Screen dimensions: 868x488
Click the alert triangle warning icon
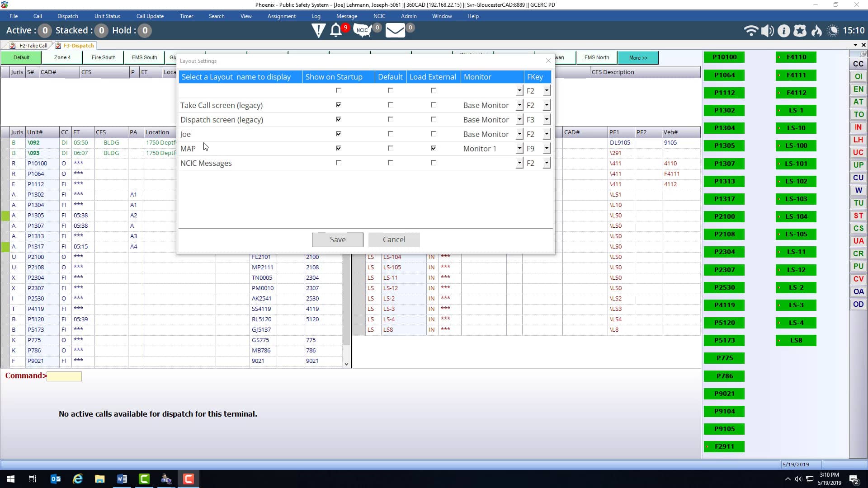coord(319,30)
